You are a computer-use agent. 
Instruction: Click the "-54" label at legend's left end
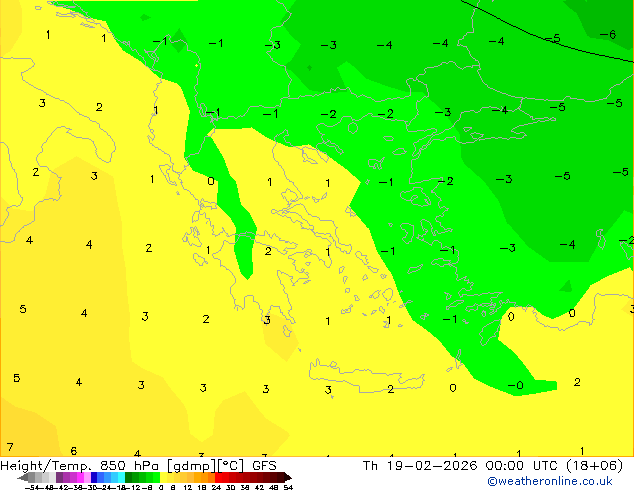click(x=32, y=488)
